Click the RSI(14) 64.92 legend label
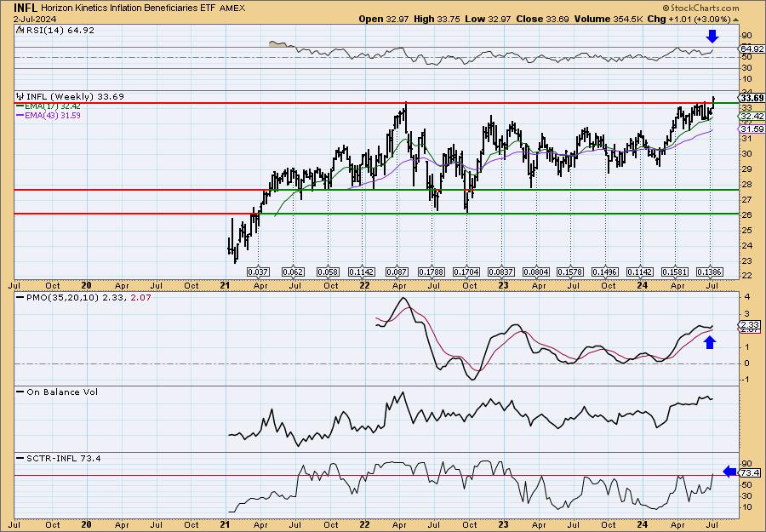Viewport: 766px width, 532px height. tap(60, 31)
